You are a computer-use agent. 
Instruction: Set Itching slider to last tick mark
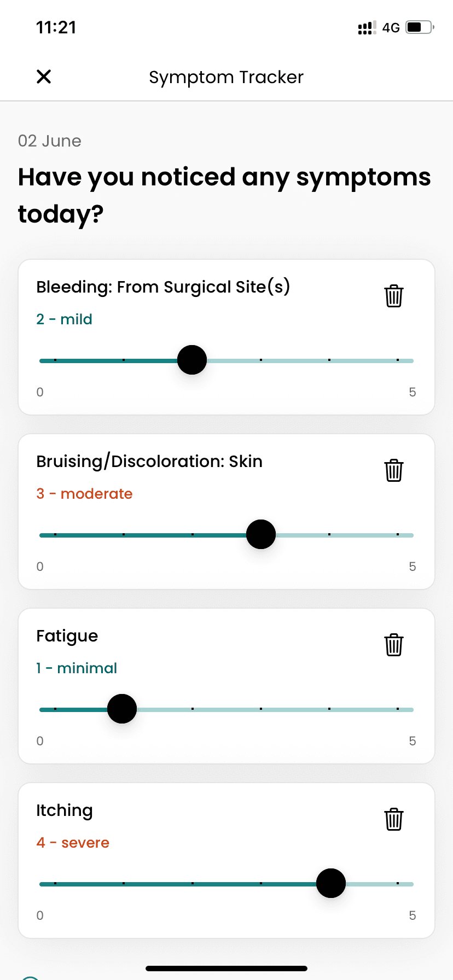pos(398,884)
